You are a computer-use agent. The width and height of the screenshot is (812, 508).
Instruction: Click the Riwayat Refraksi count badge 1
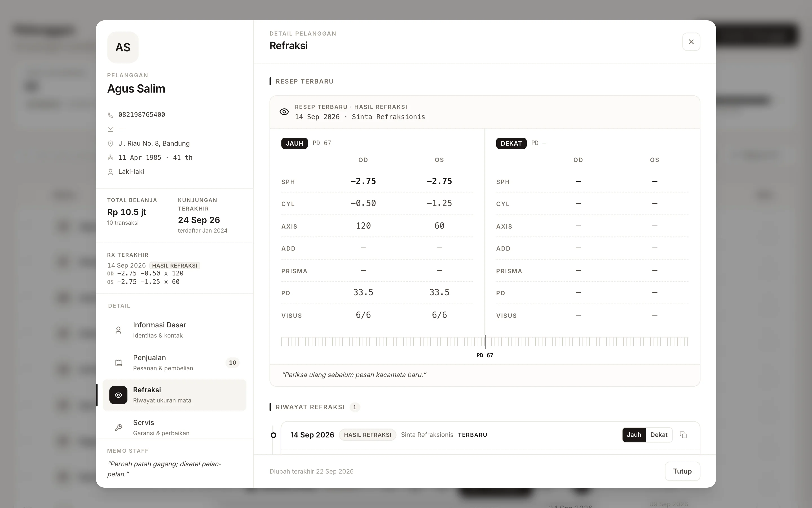coord(355,407)
